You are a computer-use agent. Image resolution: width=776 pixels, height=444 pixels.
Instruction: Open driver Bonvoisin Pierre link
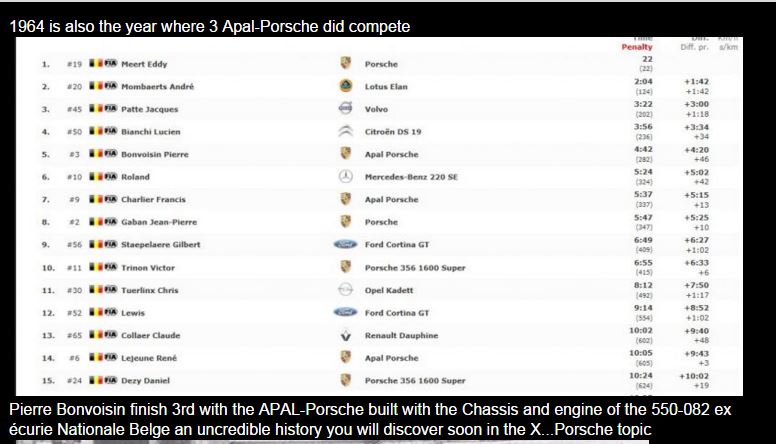pos(155,154)
